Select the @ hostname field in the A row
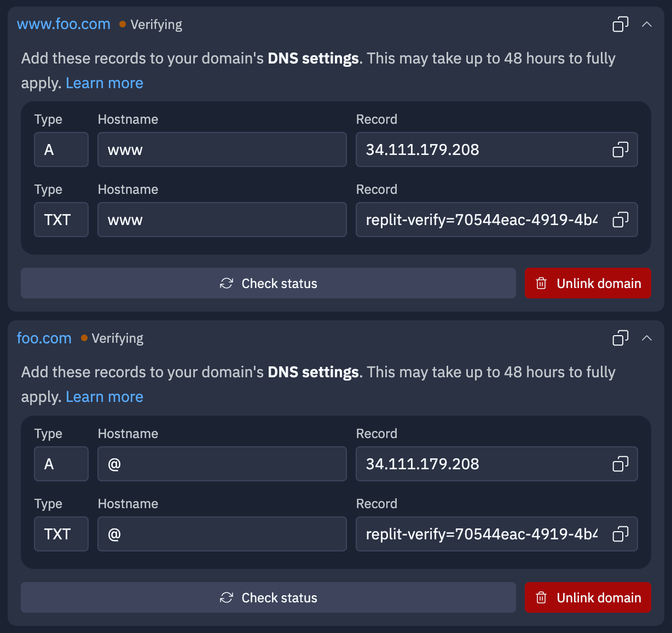The image size is (672, 633). (222, 464)
